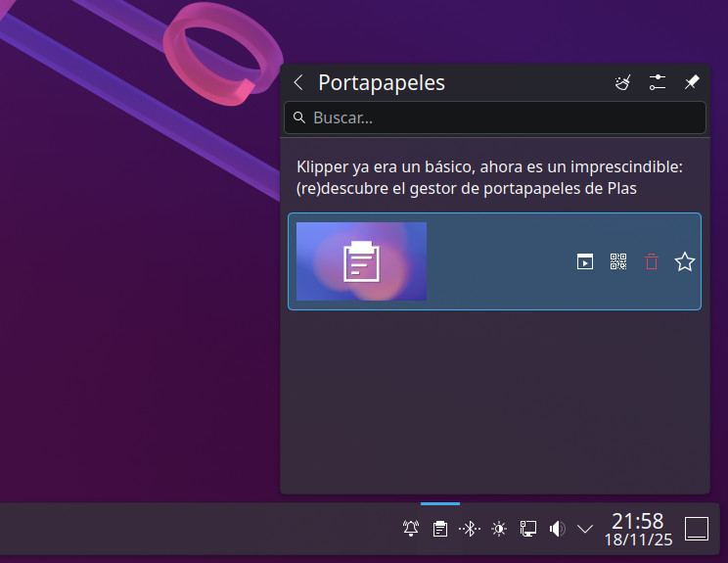Select the clipboard image thumbnail
The height and width of the screenshot is (563, 728).
click(x=361, y=261)
